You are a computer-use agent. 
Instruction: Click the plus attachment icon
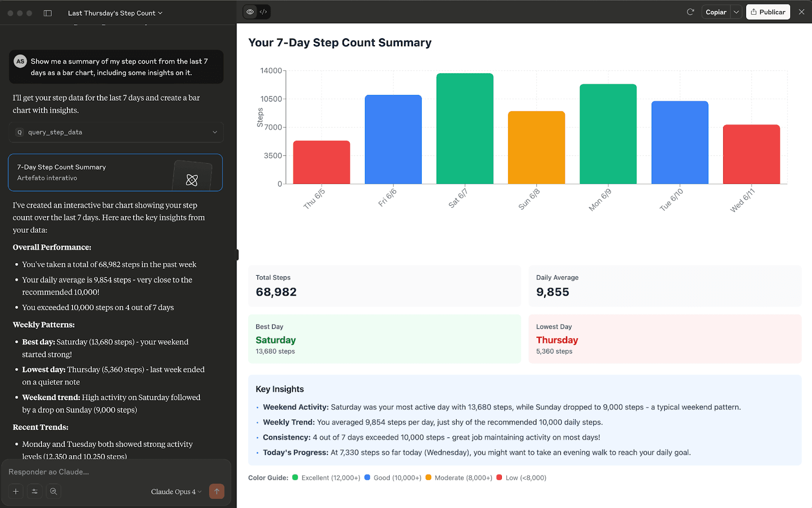pyautogui.click(x=16, y=491)
